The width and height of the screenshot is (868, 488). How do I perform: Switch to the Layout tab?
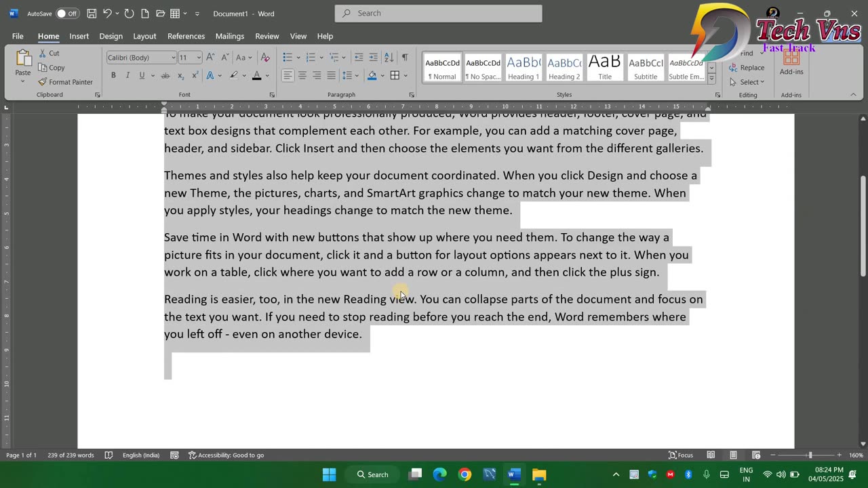tap(144, 36)
